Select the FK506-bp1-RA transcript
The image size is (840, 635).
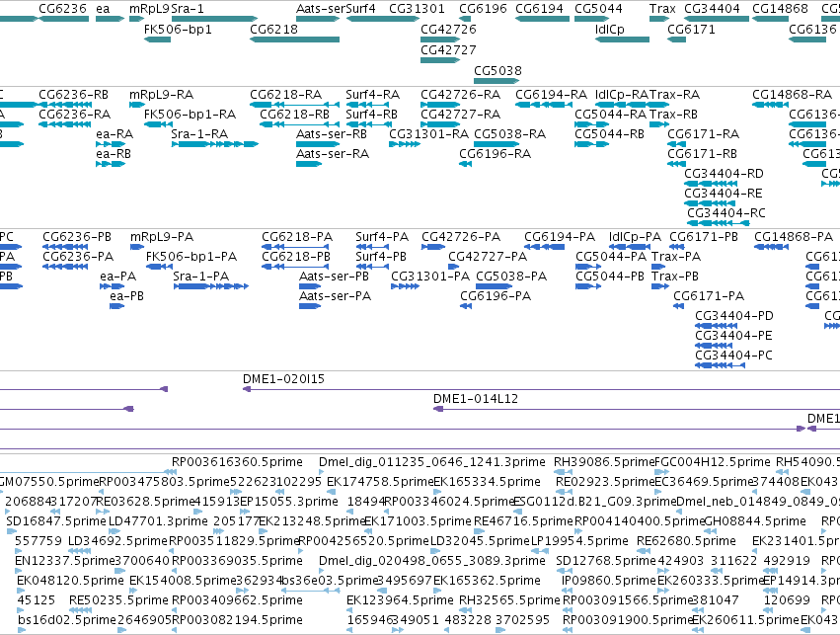(x=159, y=124)
